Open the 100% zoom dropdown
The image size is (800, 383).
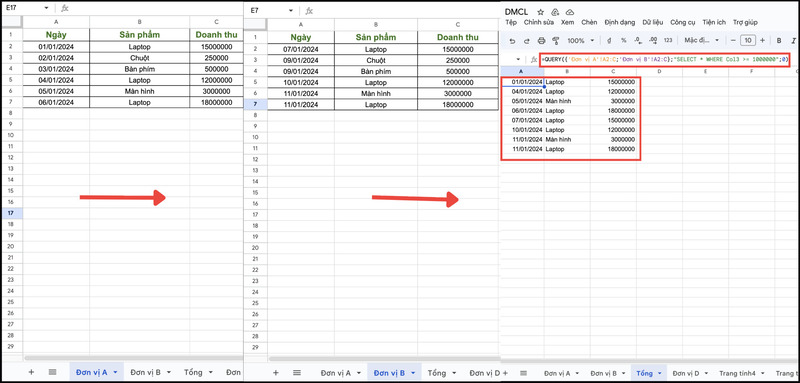[x=581, y=41]
